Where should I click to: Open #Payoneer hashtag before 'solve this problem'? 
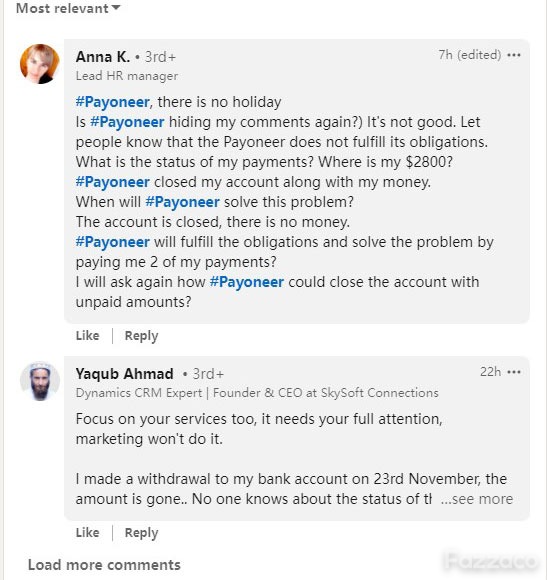(x=183, y=202)
